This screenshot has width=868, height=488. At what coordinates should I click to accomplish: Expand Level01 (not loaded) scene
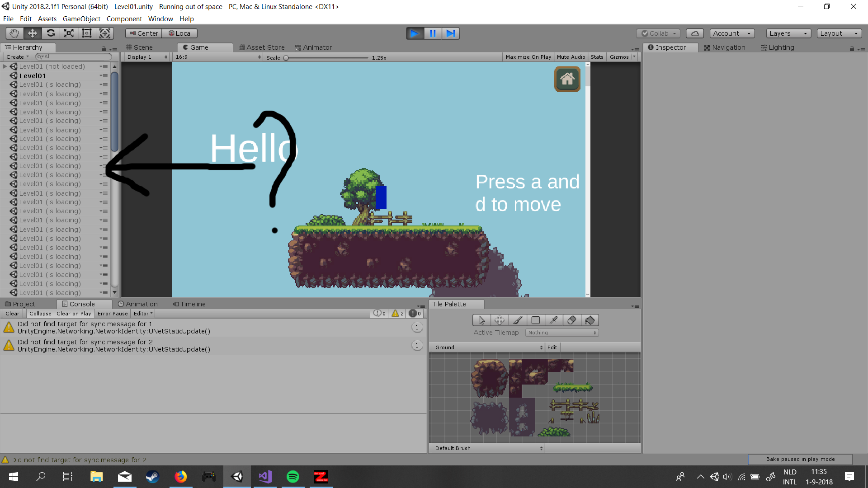tap(5, 66)
